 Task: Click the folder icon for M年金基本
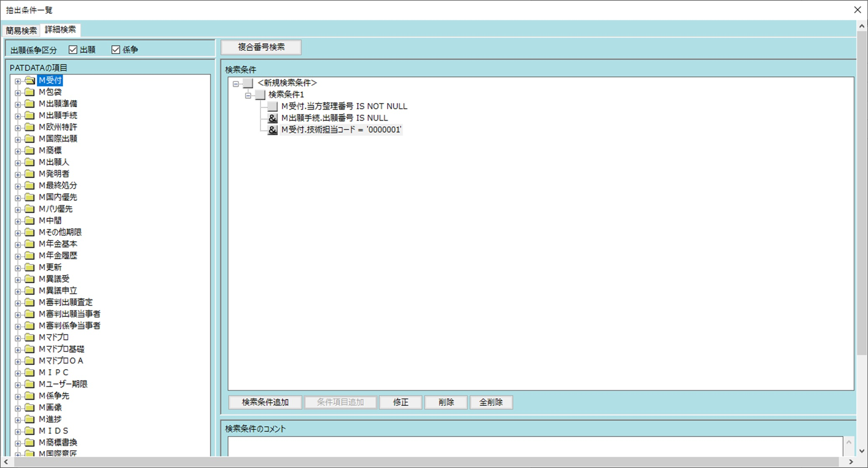point(30,244)
